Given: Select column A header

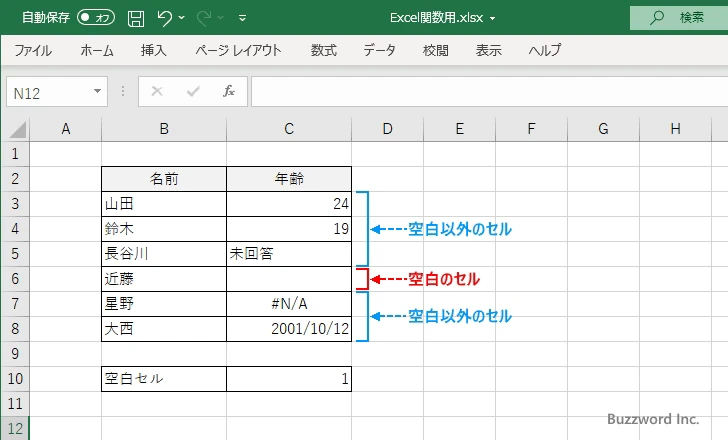Looking at the screenshot, I should click(66, 129).
